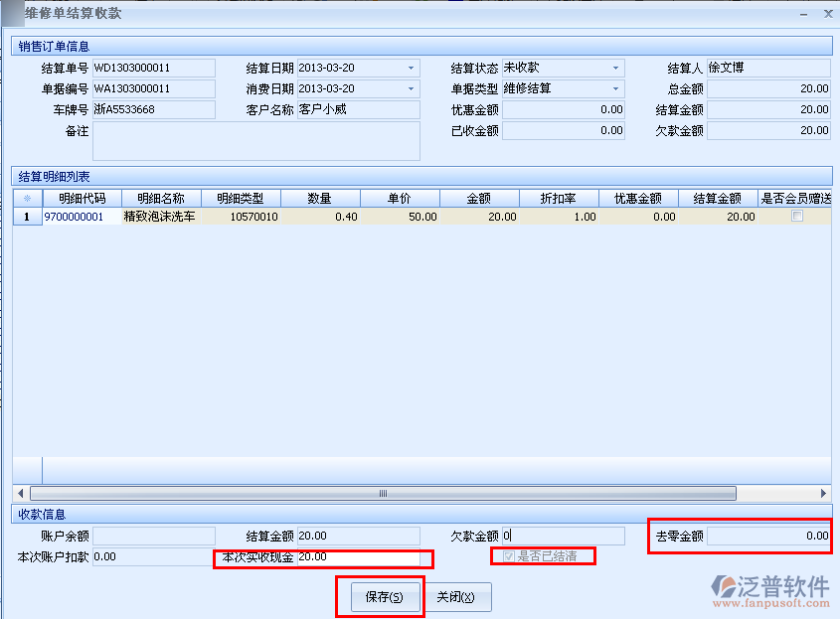Click the 明细名称 column header
Image resolution: width=840 pixels, height=619 pixels.
coord(161,199)
